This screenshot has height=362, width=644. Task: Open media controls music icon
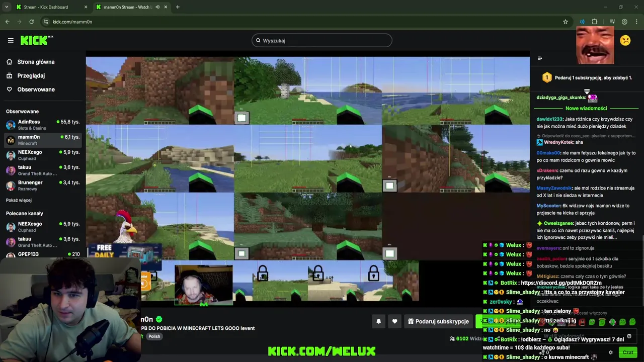click(612, 22)
